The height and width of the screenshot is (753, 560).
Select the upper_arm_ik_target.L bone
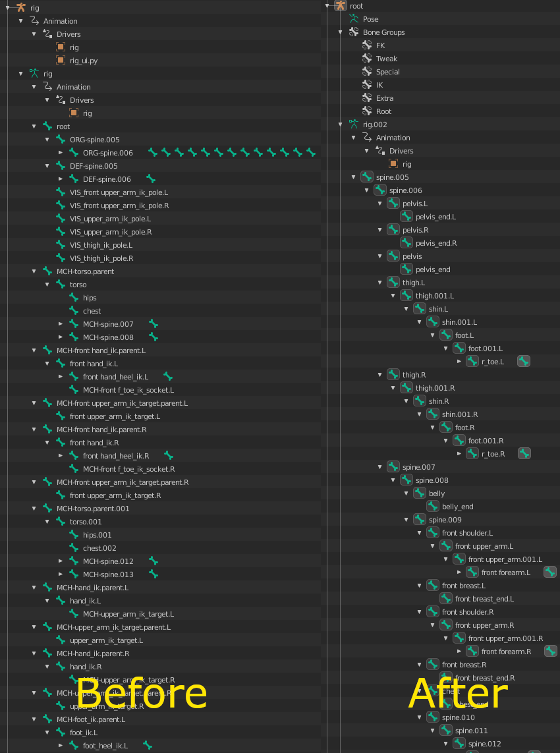[x=106, y=640]
